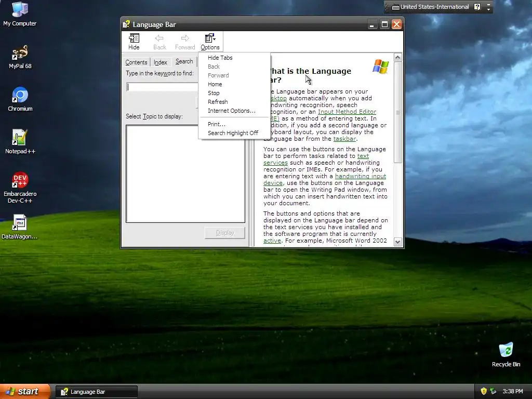This screenshot has width=532, height=399.
Task: Click the United States-International keyboard layout
Action: tap(430, 7)
